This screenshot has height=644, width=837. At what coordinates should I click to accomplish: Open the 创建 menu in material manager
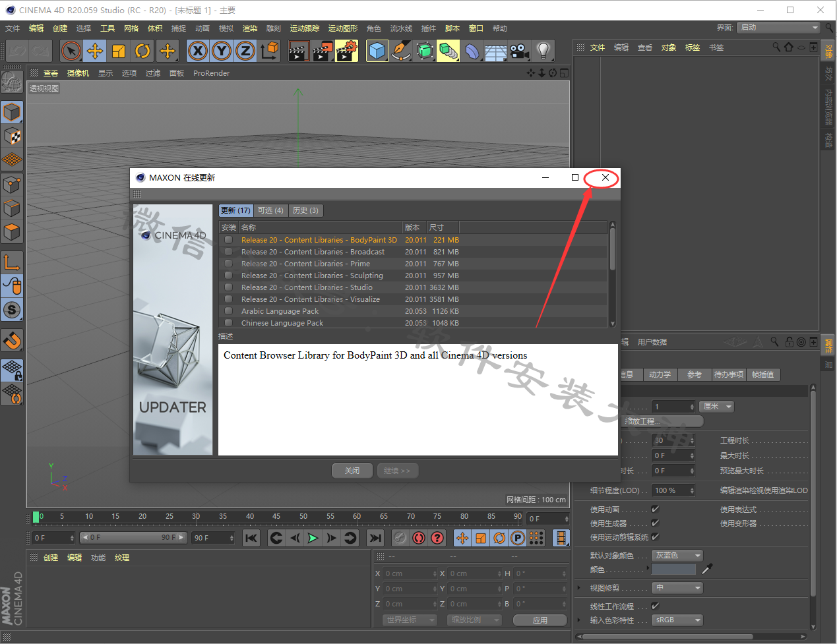pos(51,558)
